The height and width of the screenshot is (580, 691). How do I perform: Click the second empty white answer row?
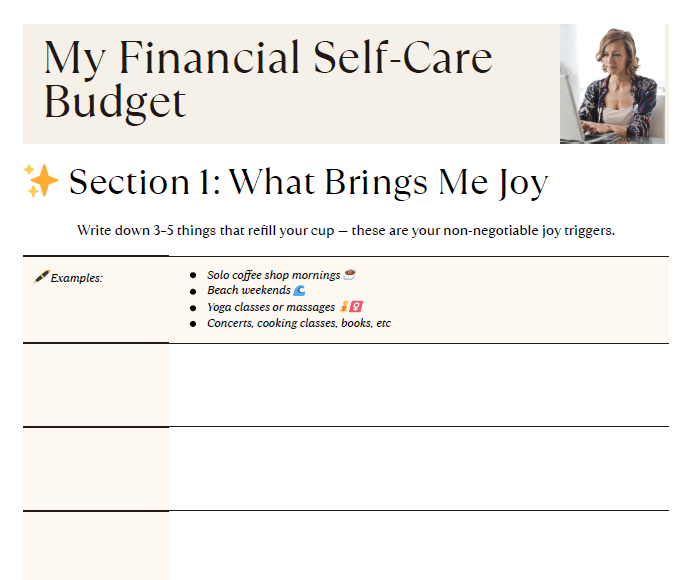(x=418, y=468)
